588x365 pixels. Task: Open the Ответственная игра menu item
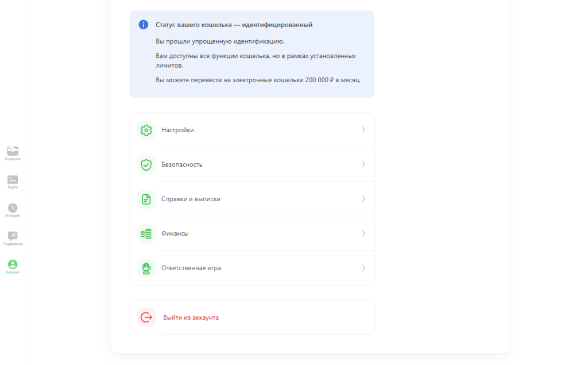[x=252, y=268]
